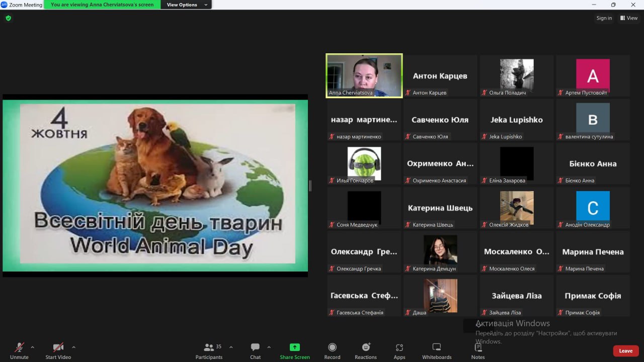Click the Participants icon in toolbar
Screen dimensions: 644x362
[208, 347]
